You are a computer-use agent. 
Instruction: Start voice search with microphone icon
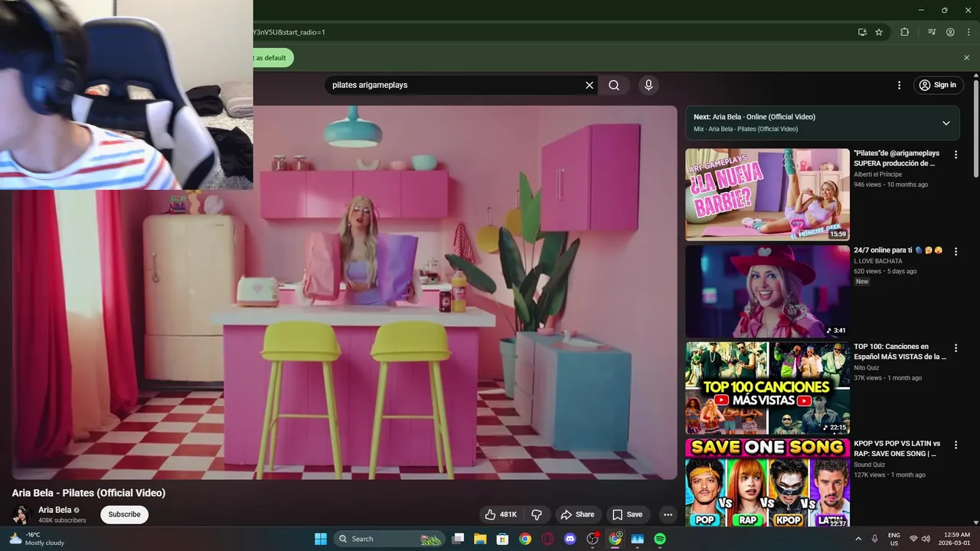[648, 85]
